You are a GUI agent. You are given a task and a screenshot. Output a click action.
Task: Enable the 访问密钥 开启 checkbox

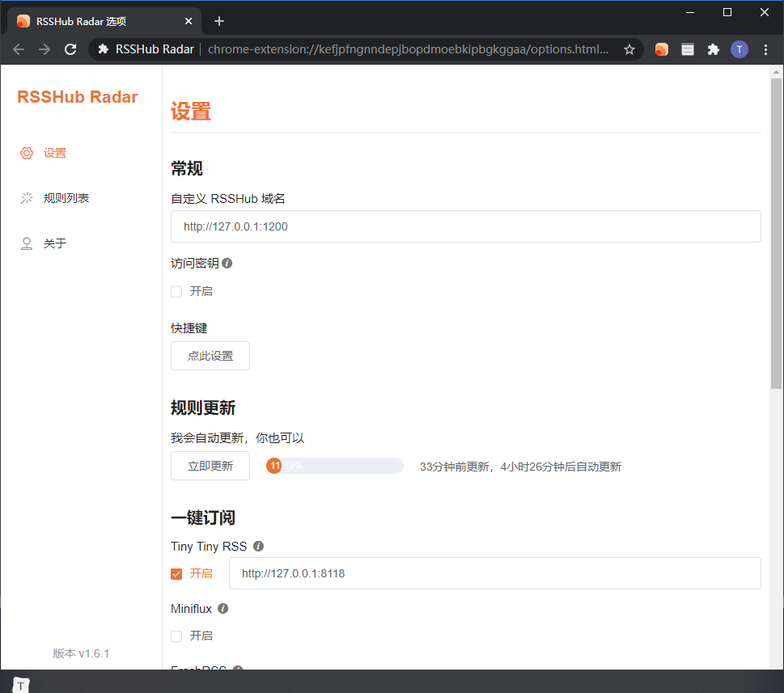[176, 292]
